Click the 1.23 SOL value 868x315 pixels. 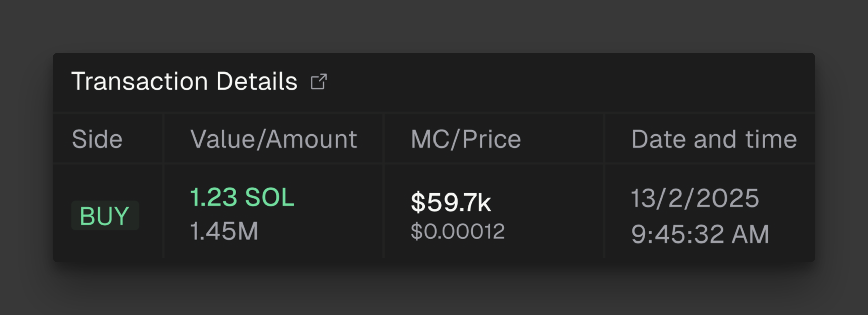[242, 197]
